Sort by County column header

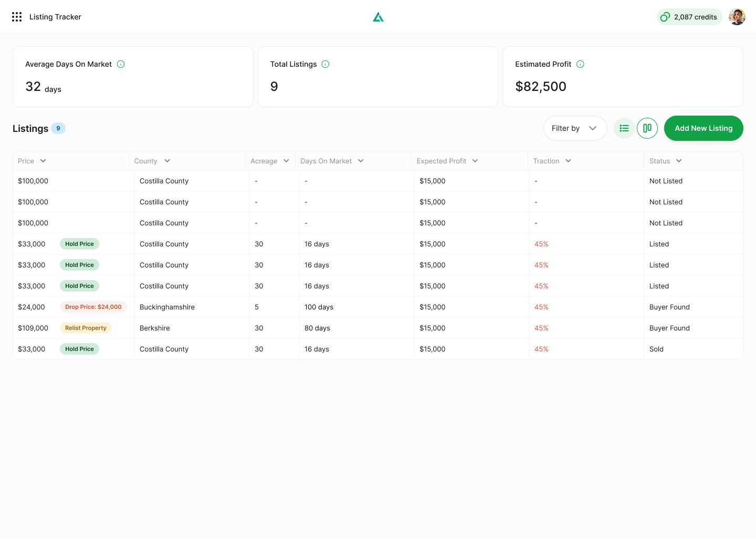[x=152, y=161]
